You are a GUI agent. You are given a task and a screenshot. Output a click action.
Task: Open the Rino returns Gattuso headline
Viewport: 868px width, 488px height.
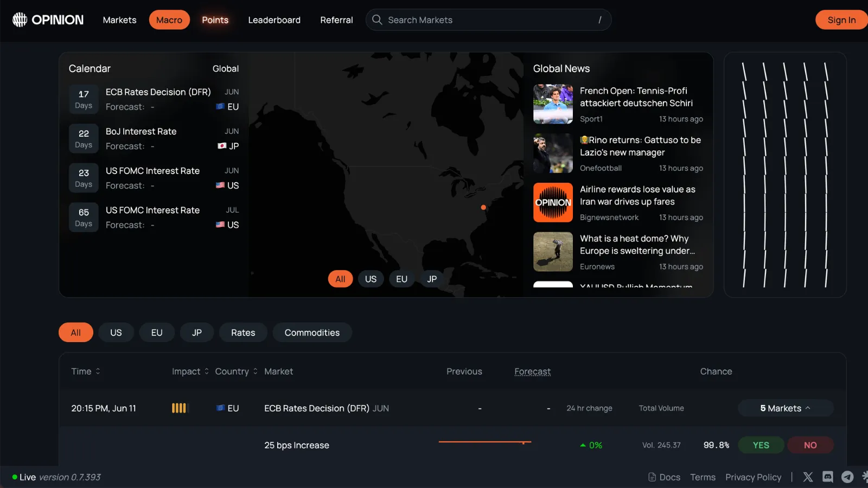640,146
